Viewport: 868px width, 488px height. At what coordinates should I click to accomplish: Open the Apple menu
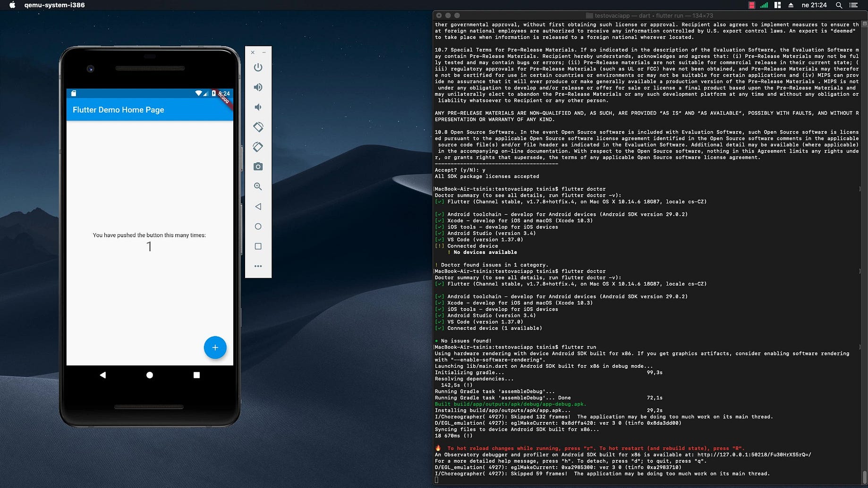tap(12, 5)
